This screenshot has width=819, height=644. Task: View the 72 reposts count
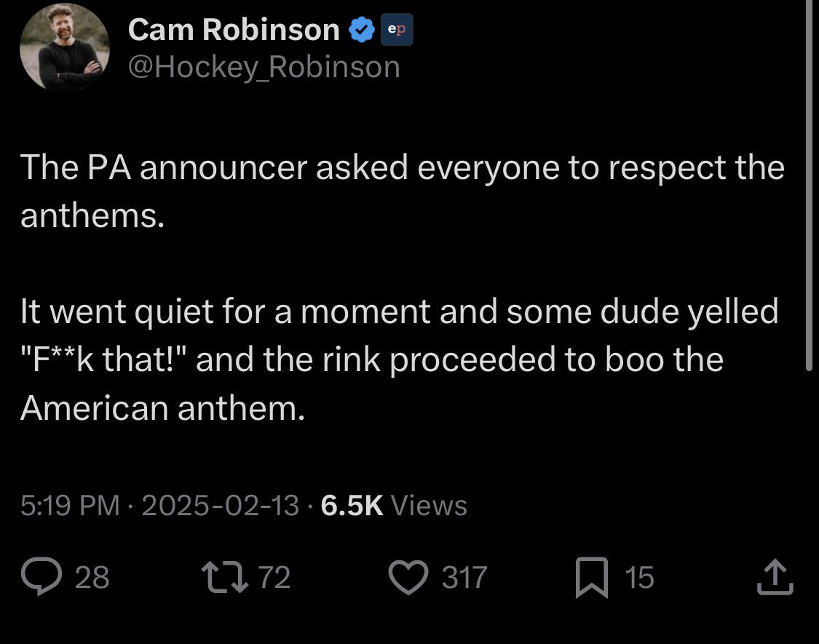(274, 578)
